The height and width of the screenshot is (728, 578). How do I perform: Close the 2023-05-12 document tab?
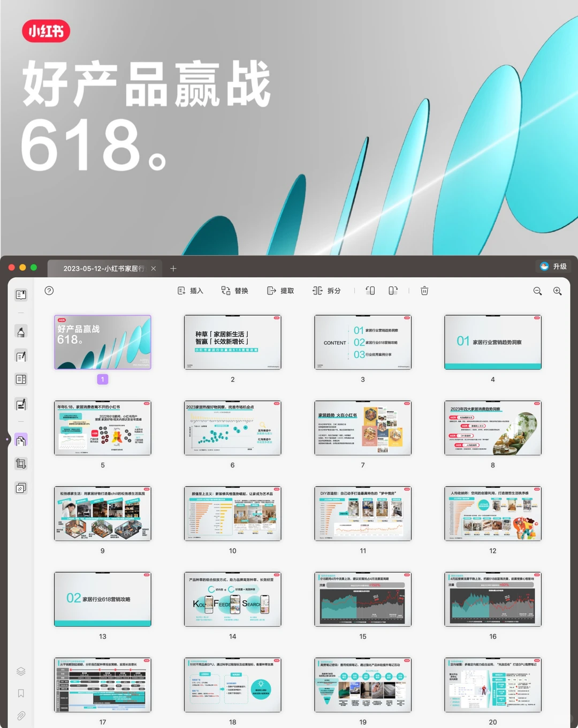(154, 269)
